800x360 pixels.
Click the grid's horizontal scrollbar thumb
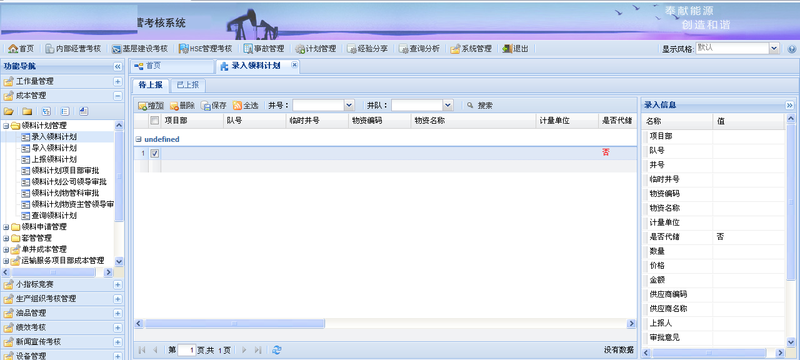click(235, 323)
